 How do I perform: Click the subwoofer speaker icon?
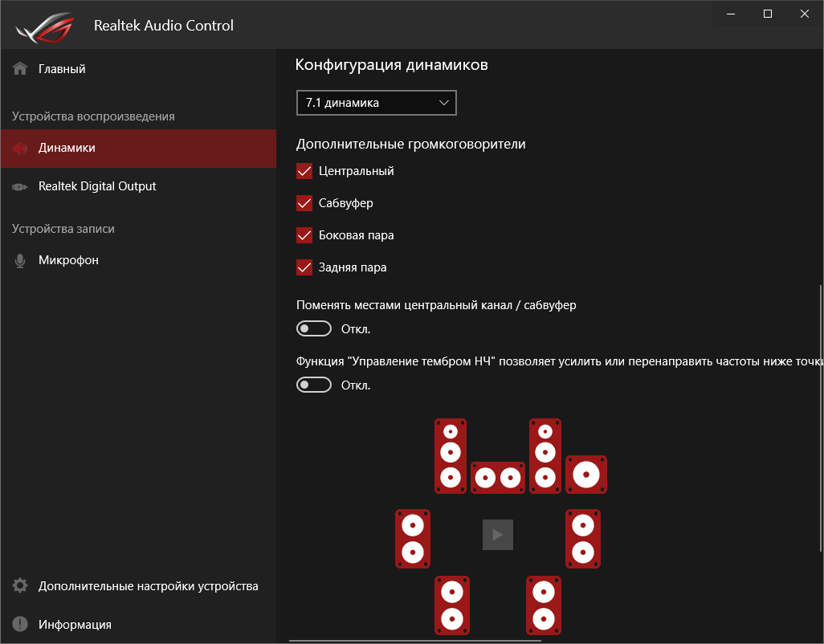pyautogui.click(x=586, y=475)
